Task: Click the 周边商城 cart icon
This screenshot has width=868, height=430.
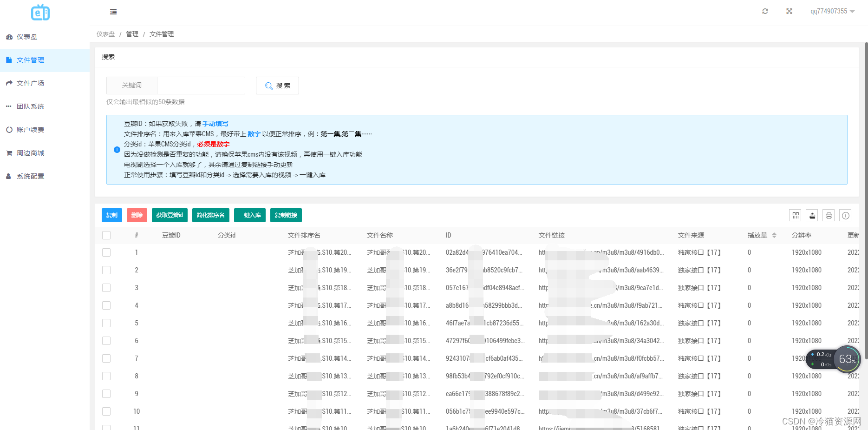Action: pyautogui.click(x=9, y=153)
